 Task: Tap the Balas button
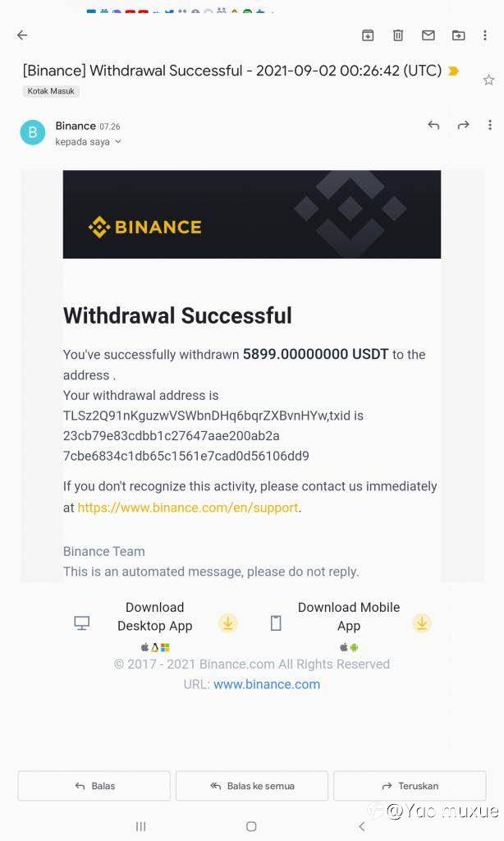[x=94, y=786]
